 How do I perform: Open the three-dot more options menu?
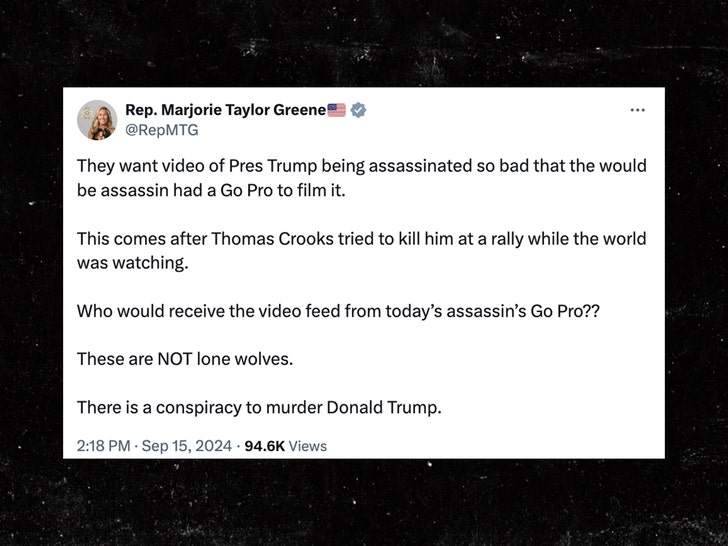click(x=637, y=109)
